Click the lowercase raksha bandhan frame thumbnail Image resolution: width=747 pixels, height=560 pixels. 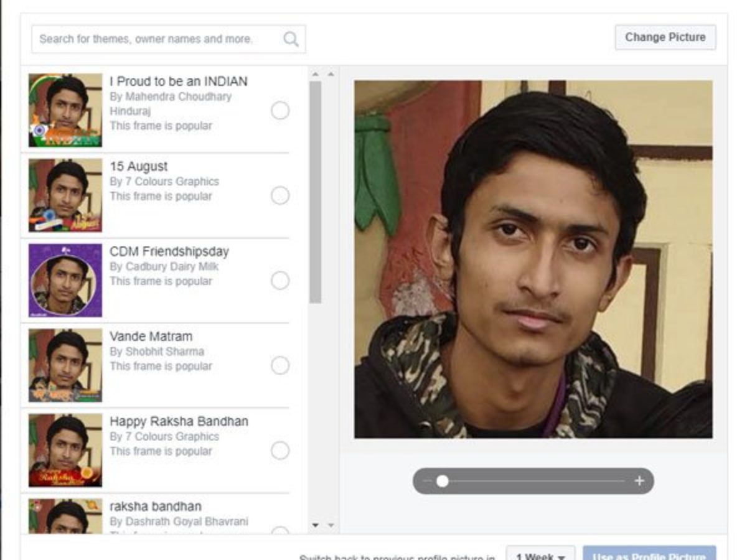[x=65, y=516]
